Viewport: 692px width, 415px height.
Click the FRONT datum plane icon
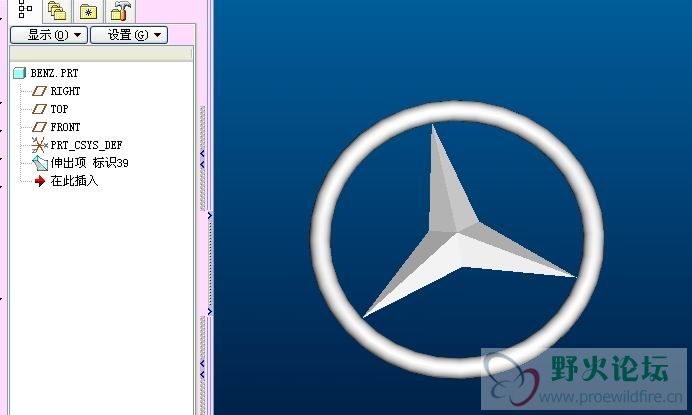point(39,127)
